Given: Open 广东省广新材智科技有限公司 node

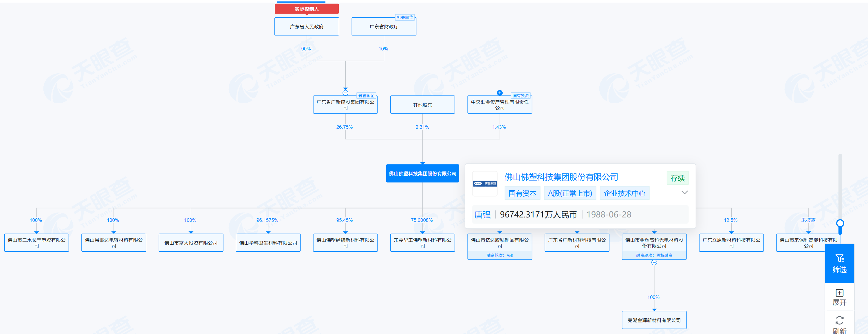Looking at the screenshot, I should point(577,243).
